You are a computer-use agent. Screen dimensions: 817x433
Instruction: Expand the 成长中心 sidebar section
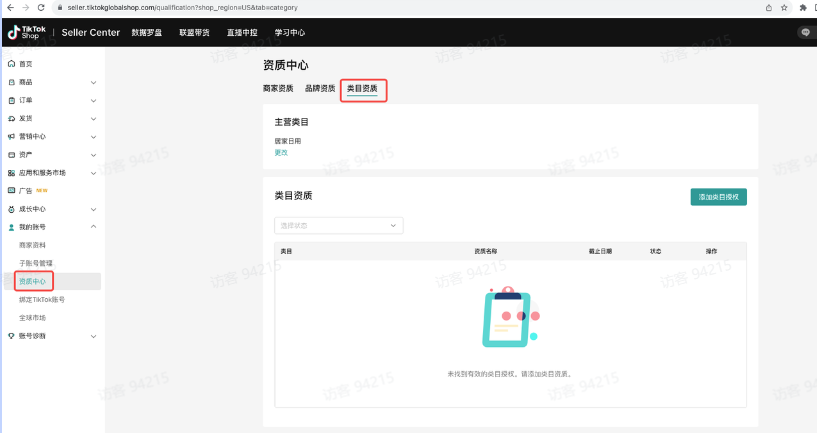[93, 209]
